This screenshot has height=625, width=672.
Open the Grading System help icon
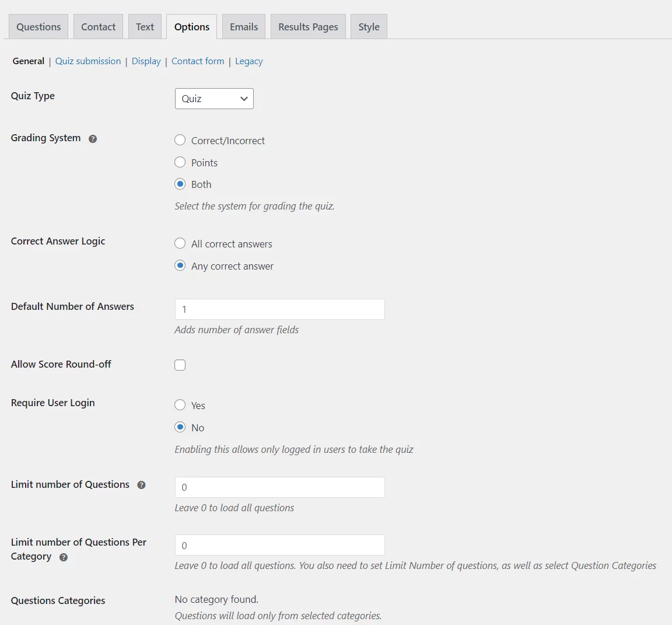[x=93, y=139]
